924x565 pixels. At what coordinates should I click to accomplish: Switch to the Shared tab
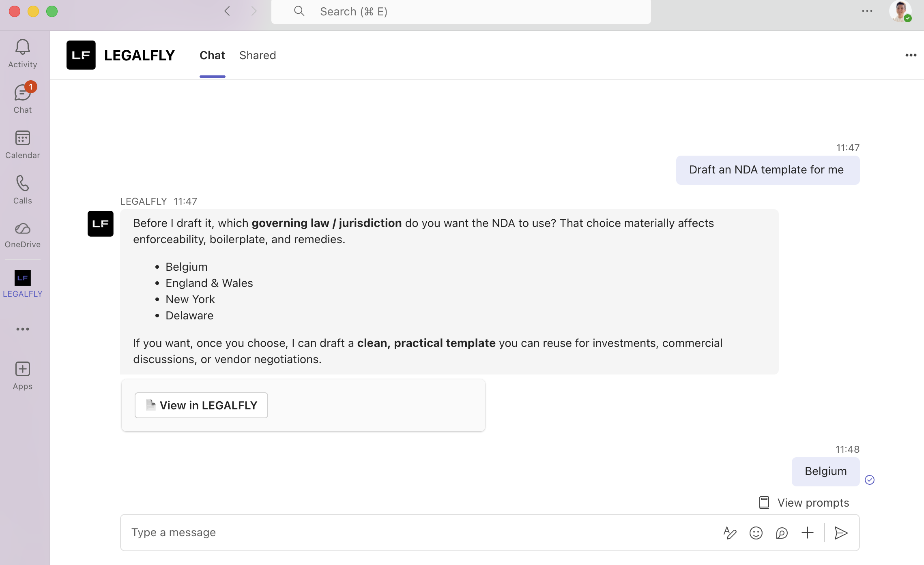[x=258, y=55]
